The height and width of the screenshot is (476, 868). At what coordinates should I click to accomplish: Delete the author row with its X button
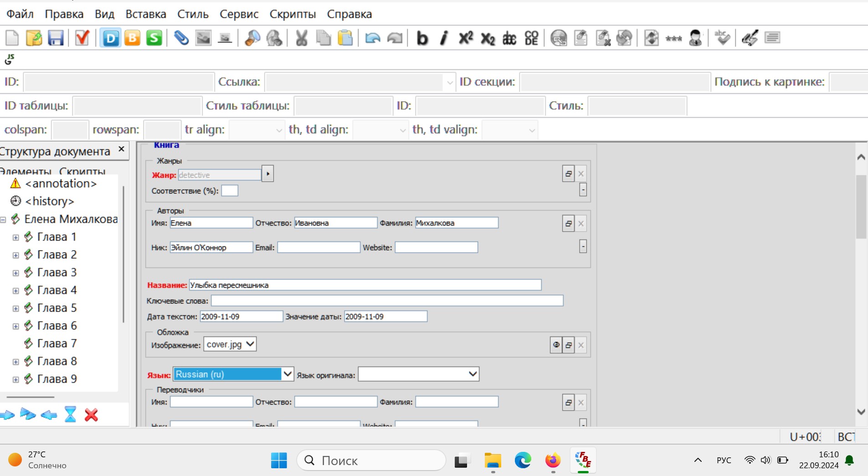click(581, 223)
